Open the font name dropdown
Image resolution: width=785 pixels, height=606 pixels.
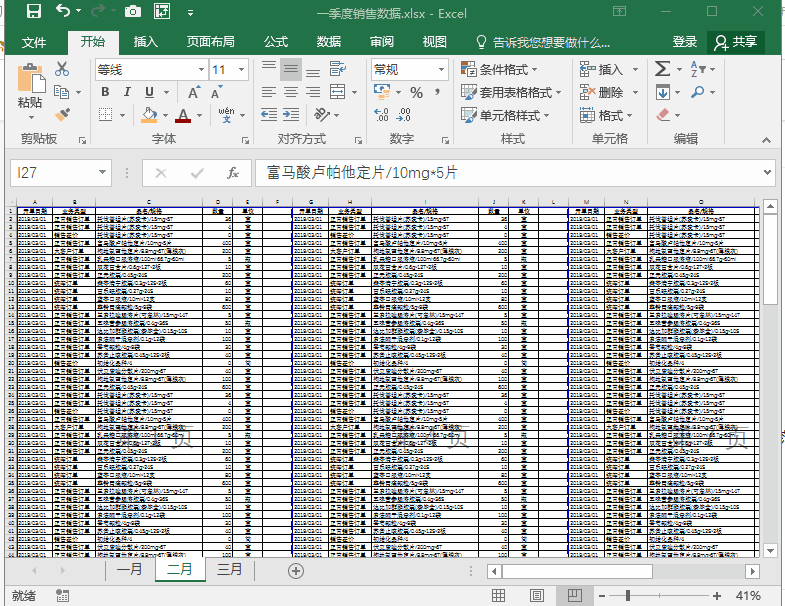[x=198, y=70]
